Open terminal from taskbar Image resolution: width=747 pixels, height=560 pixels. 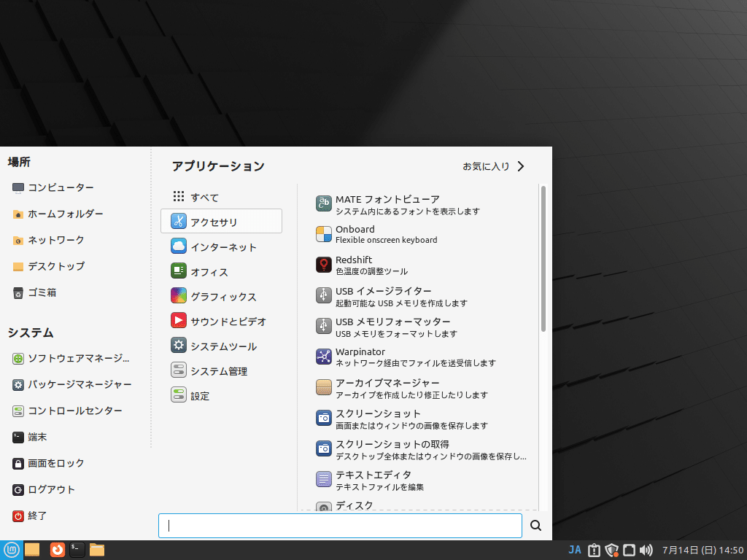pos(77,550)
